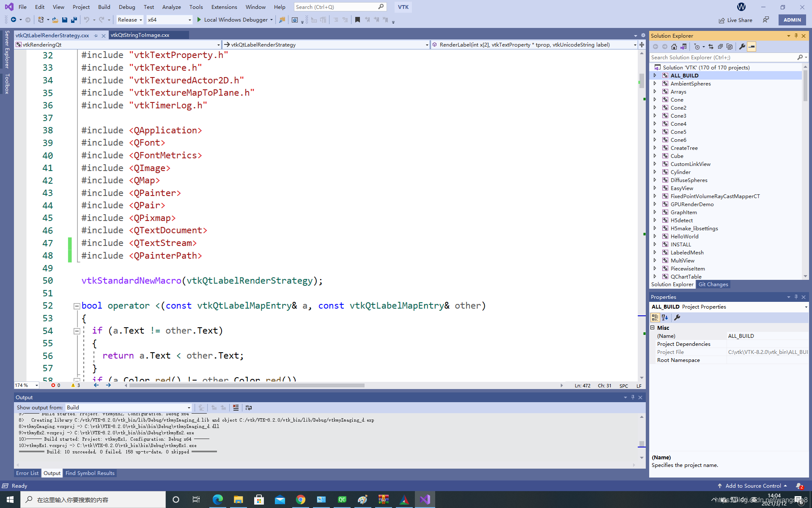Toggle auto-hide pin on Output panel
812x508 pixels.
(x=633, y=397)
